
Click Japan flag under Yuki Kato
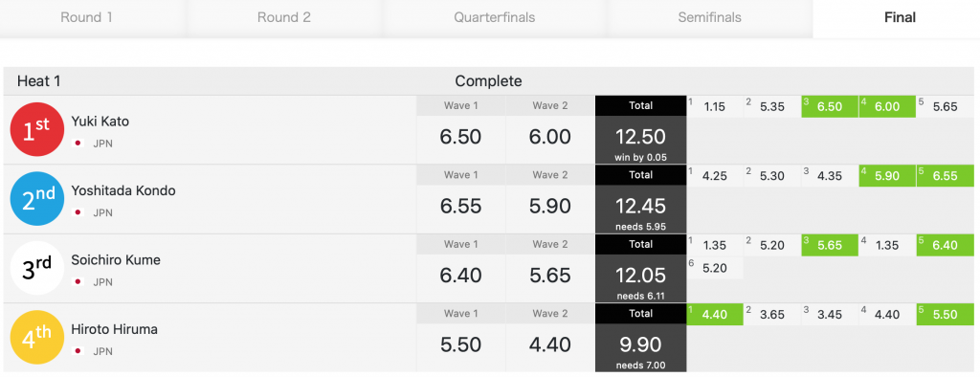coord(78,144)
